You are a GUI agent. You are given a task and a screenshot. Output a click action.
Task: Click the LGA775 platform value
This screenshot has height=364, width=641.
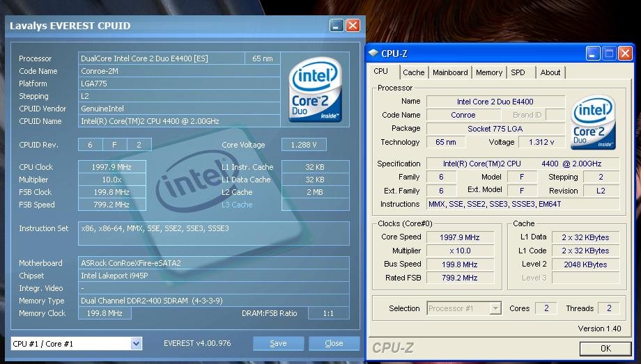pyautogui.click(x=179, y=84)
